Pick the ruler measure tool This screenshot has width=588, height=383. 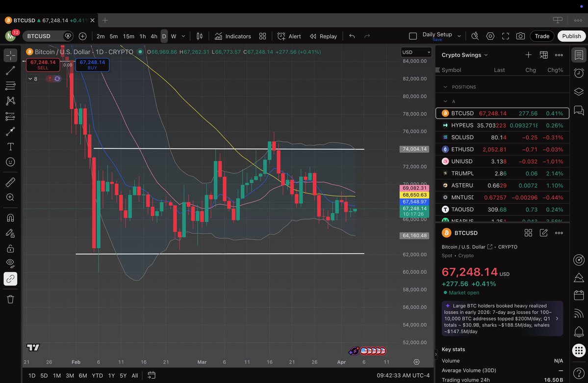pyautogui.click(x=10, y=182)
